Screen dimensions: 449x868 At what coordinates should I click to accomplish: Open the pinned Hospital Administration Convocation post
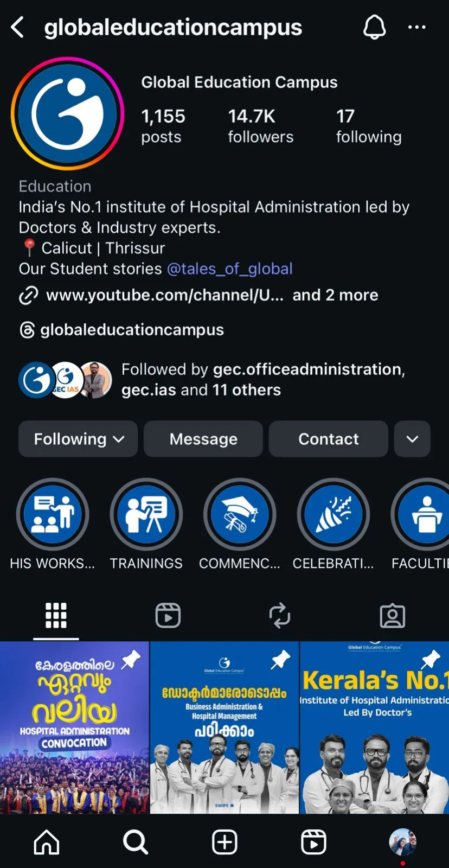(74, 727)
